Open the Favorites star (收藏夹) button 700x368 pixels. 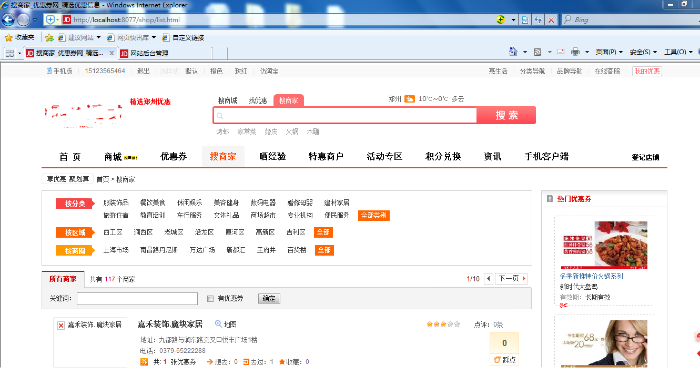[x=19, y=38]
